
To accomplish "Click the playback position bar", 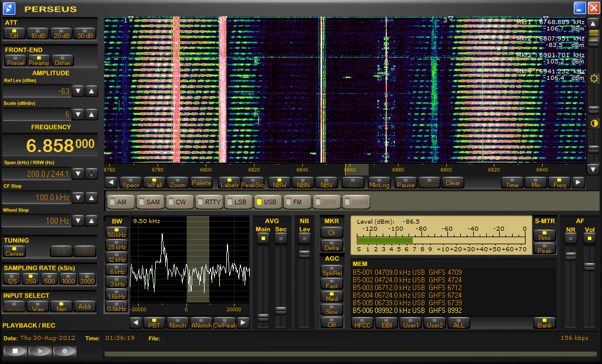I will (x=350, y=353).
